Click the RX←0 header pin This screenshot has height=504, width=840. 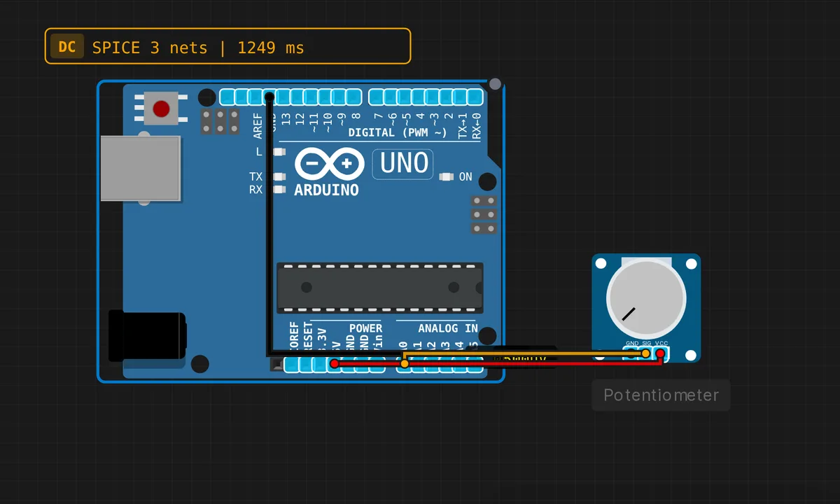pos(475,97)
